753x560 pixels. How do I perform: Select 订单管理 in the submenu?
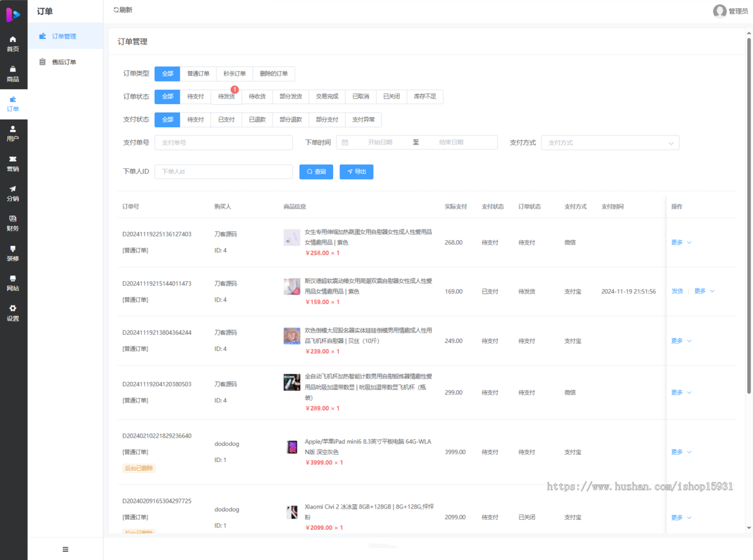pyautogui.click(x=65, y=36)
